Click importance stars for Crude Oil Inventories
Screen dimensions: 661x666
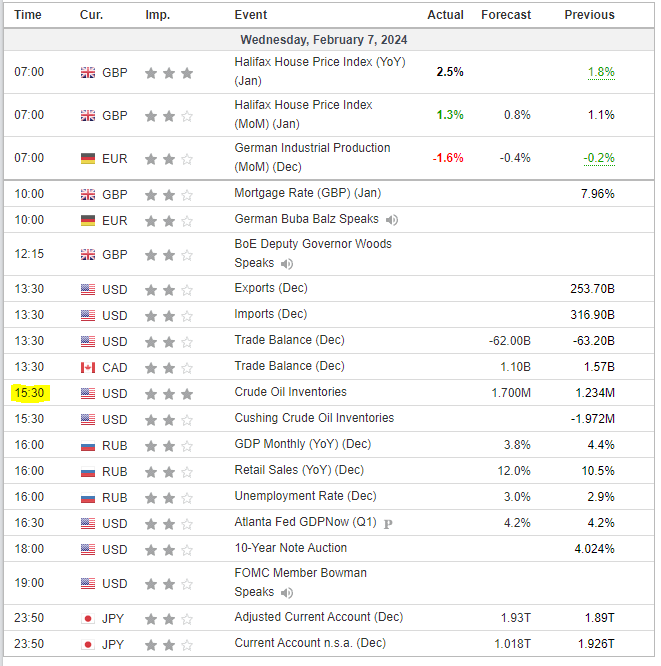[x=168, y=394]
